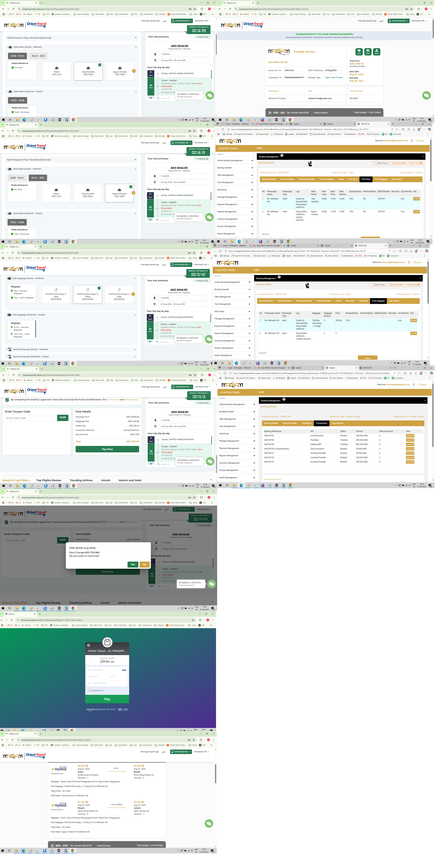The image size is (447, 868).
Task: Close the Orient Travel PayFort payment dialog
Action: coord(89,645)
